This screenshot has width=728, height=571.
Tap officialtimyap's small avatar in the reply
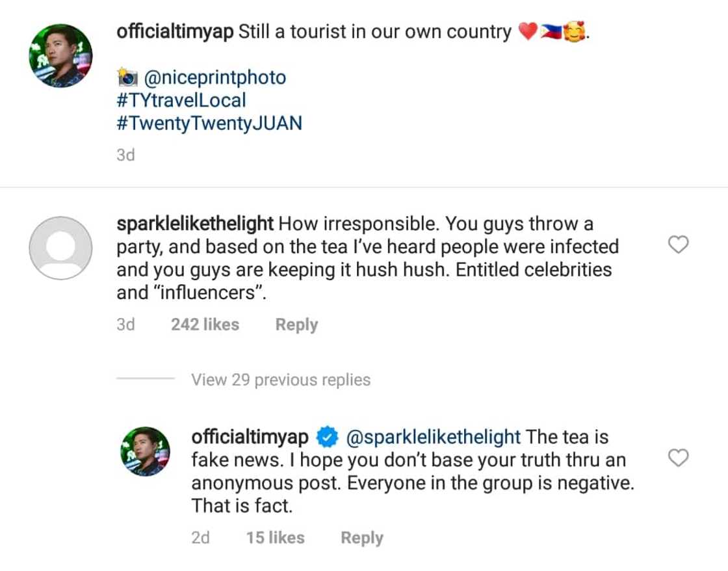pos(146,451)
